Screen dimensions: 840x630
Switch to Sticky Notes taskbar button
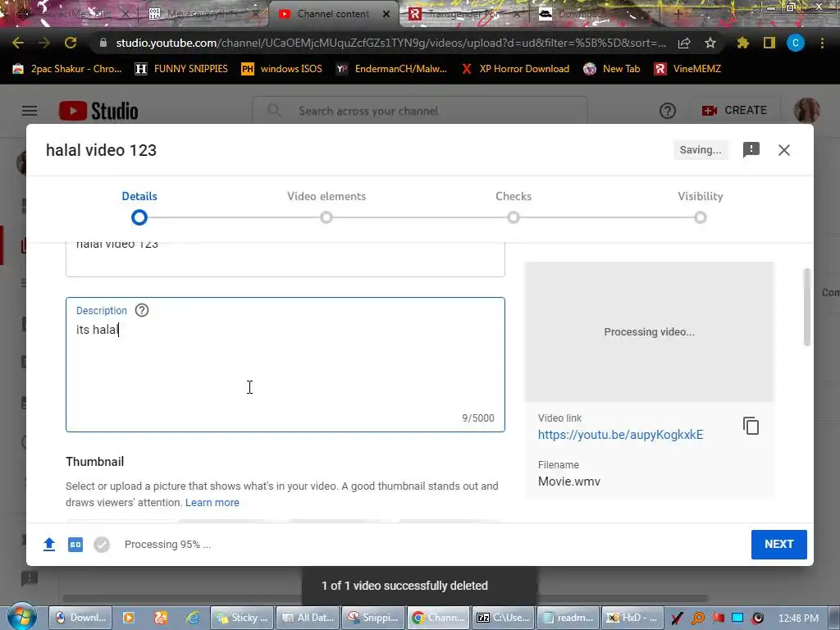click(242, 618)
